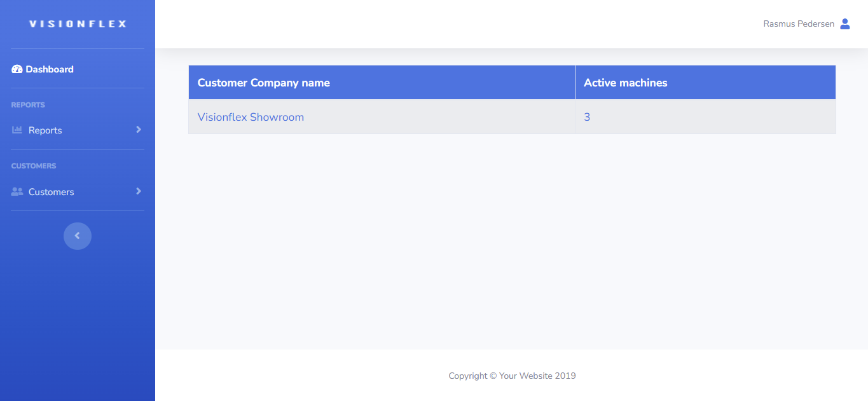The image size is (868, 401).
Task: Collapse the sidebar with the round arrow button
Action: pyautogui.click(x=78, y=236)
